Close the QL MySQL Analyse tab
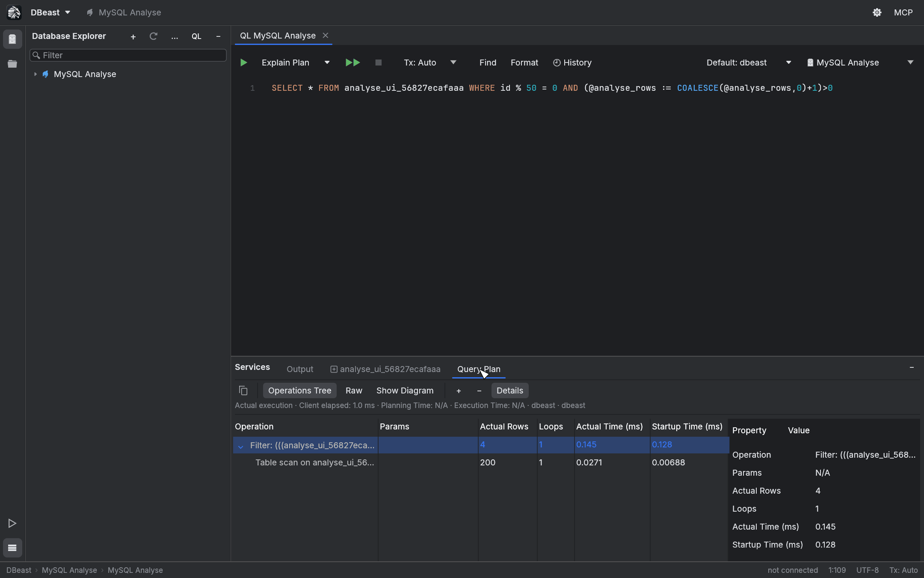Screen dimensions: 924x578 [326, 36]
